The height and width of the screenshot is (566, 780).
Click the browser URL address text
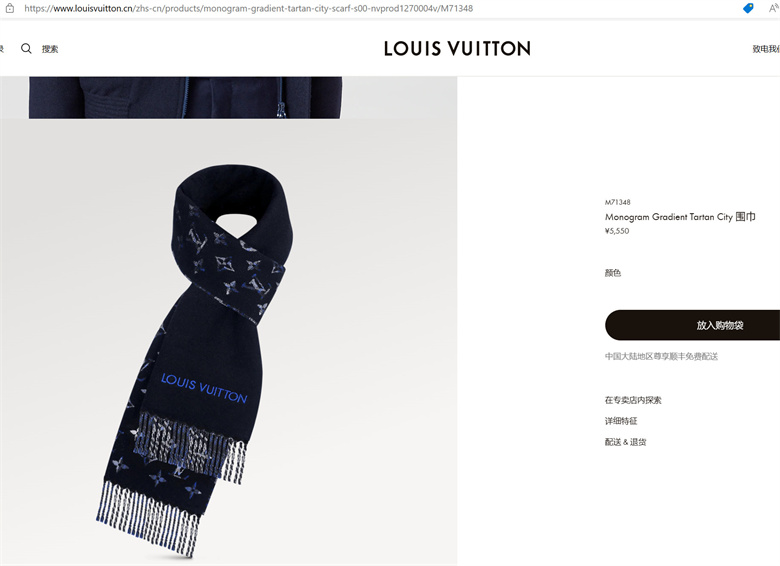pos(248,8)
